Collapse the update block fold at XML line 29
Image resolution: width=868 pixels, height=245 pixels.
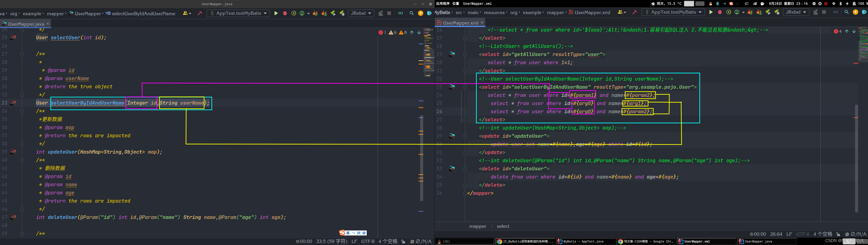pos(465,136)
